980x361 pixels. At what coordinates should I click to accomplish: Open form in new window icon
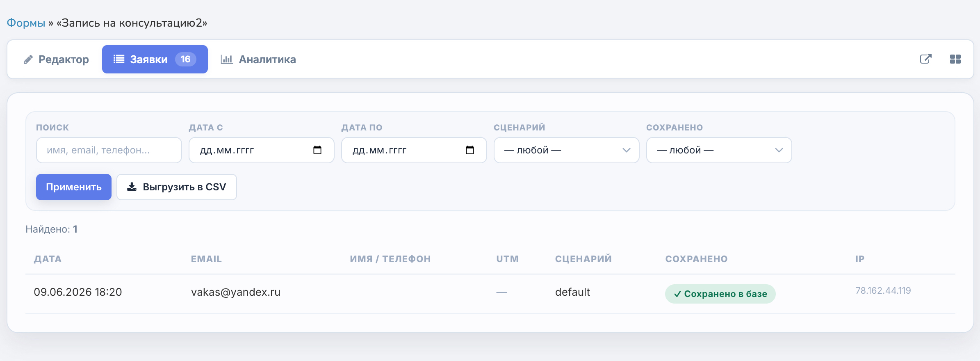925,59
